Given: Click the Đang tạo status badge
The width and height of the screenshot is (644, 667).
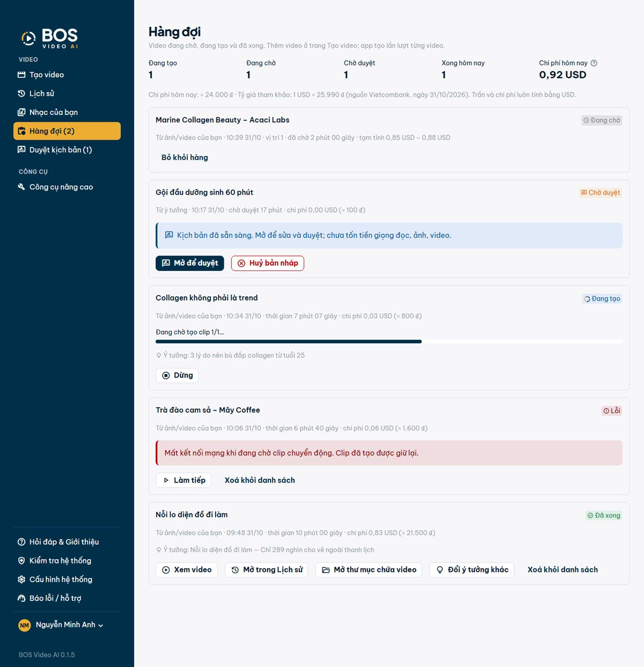Looking at the screenshot, I should 602,299.
